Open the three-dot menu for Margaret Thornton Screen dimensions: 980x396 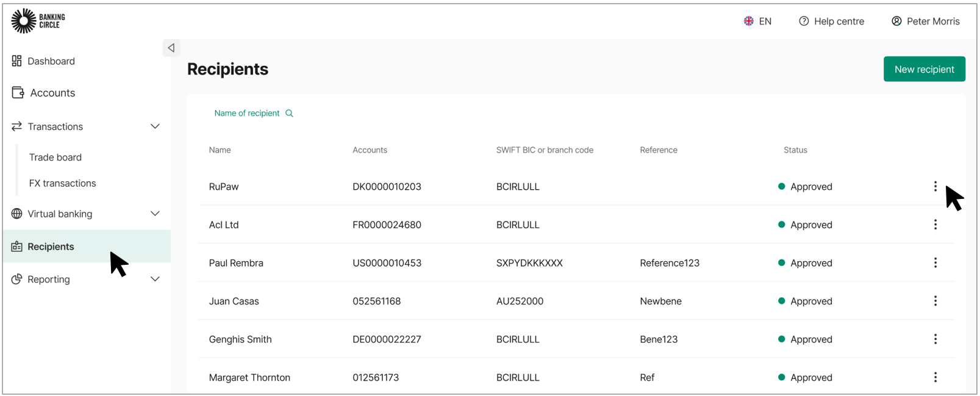[935, 377]
